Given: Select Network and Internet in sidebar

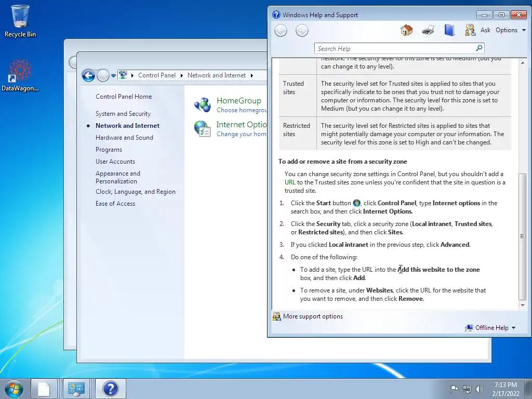Looking at the screenshot, I should pos(127,126).
